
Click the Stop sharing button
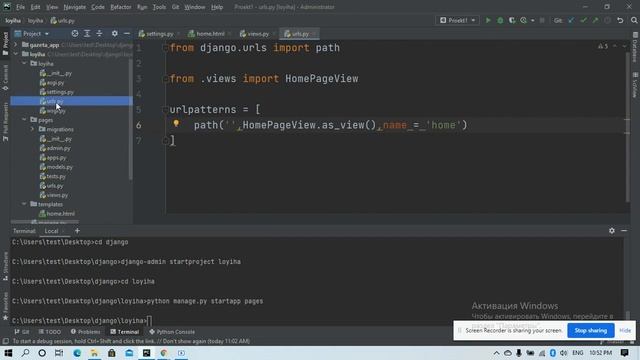tap(591, 330)
